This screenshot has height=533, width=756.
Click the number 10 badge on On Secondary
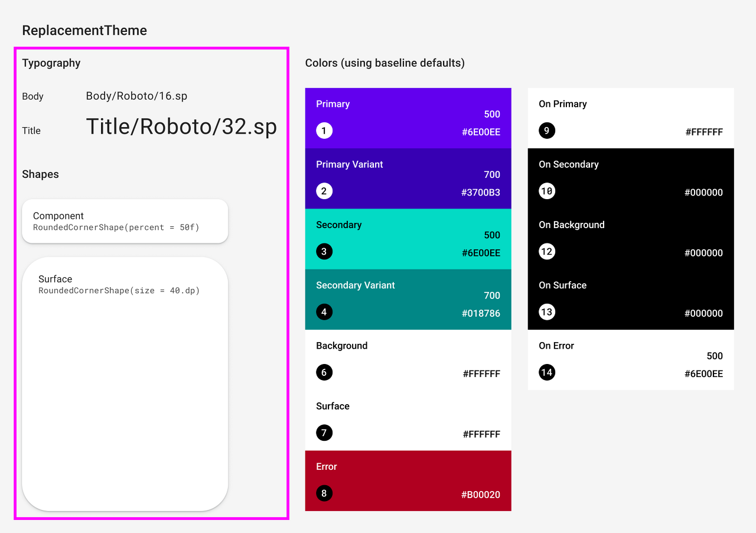point(547,191)
